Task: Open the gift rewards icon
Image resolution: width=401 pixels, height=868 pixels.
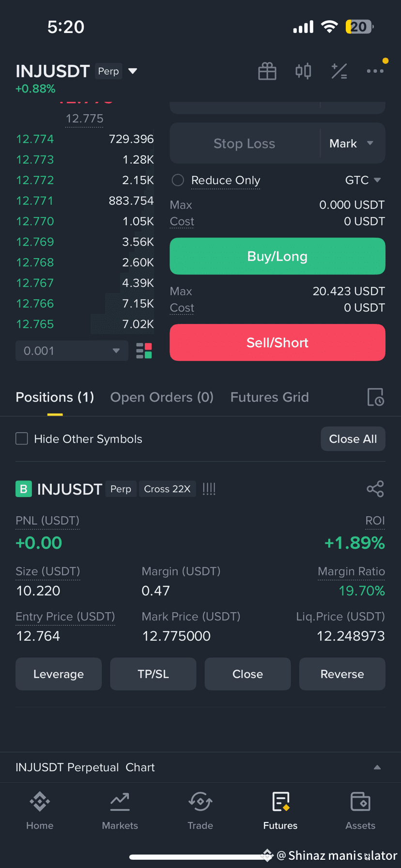Action: point(267,71)
